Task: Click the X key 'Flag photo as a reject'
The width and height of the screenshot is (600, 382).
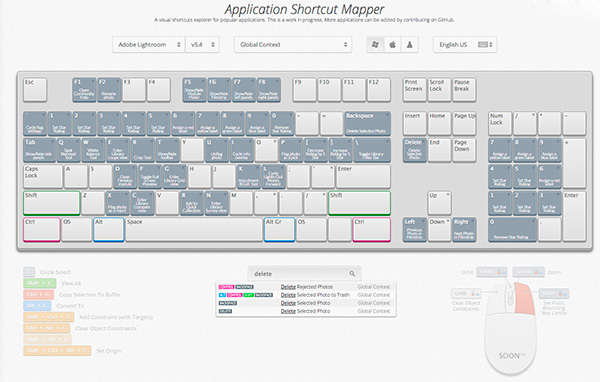Action: pyautogui.click(x=117, y=203)
